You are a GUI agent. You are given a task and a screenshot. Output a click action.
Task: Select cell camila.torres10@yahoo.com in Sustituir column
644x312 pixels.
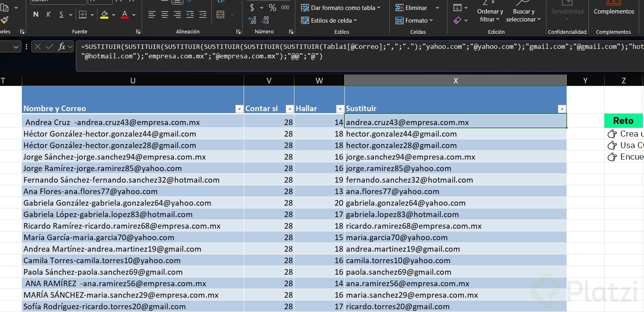(x=456, y=260)
